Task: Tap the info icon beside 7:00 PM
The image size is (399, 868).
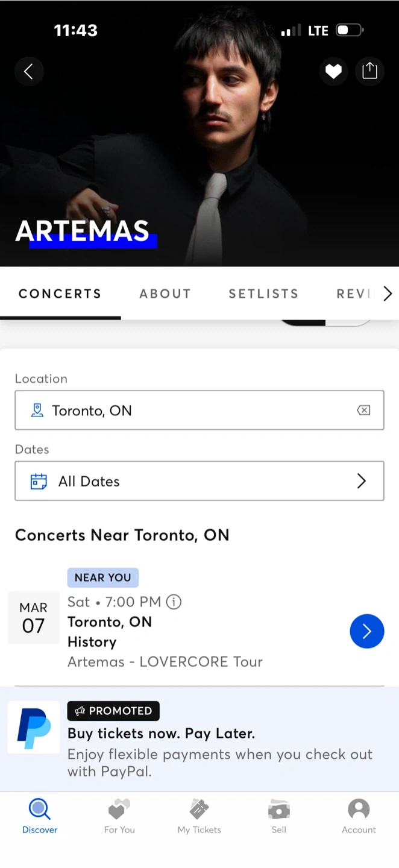Action: pyautogui.click(x=174, y=602)
